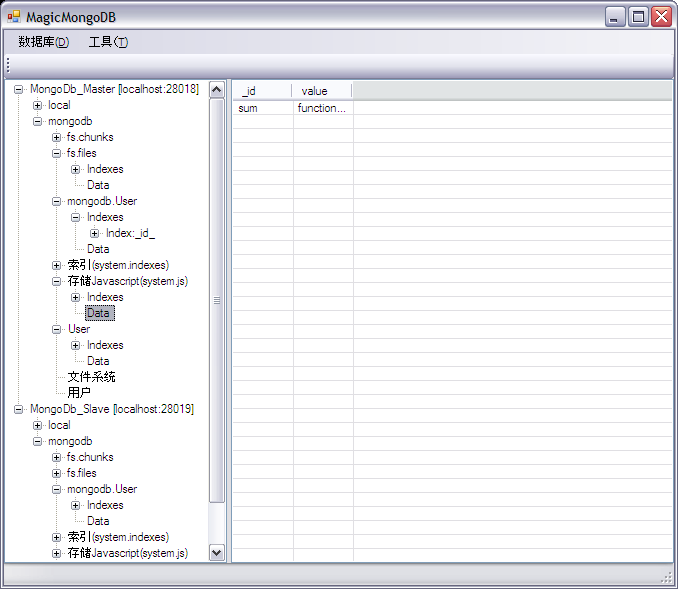This screenshot has width=678, height=589.
Task: Maximize the MagicMongoDB window
Action: tap(638, 17)
